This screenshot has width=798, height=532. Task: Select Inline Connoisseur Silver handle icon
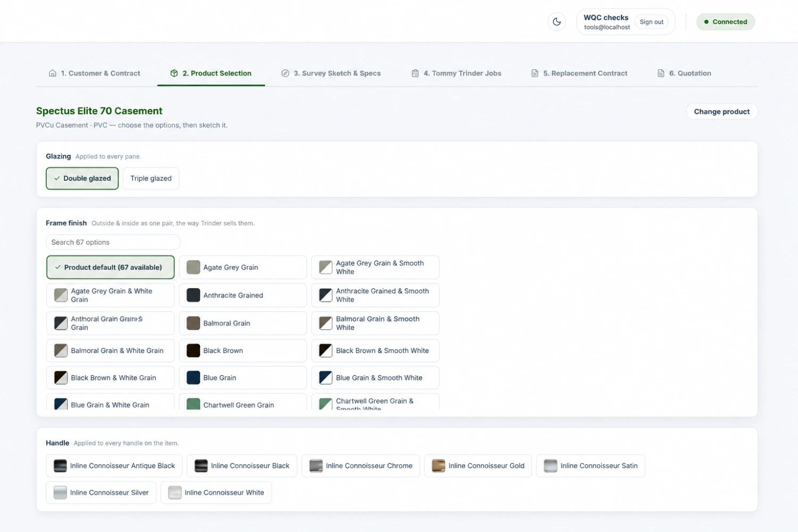click(x=60, y=493)
